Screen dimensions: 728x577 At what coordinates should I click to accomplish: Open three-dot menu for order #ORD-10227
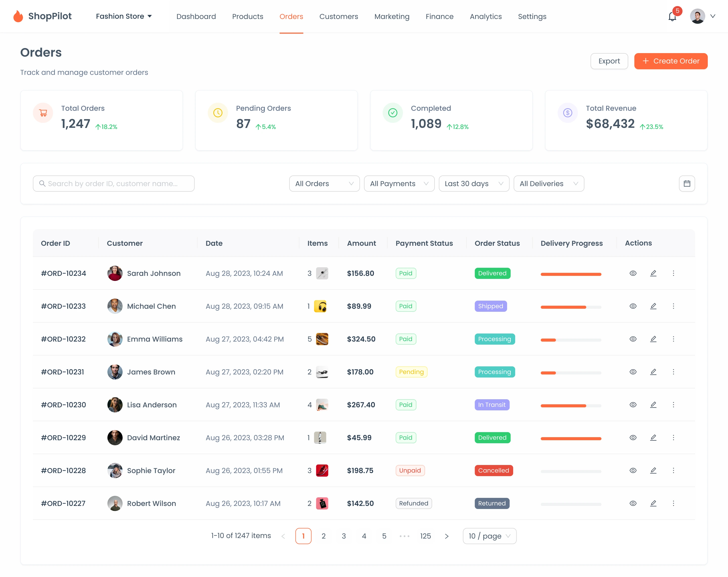[x=673, y=503]
